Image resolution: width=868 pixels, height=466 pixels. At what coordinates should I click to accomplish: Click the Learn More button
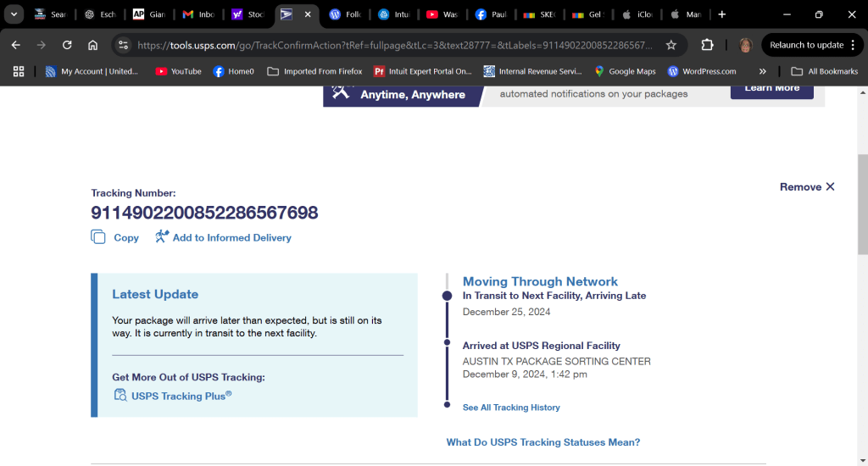tap(771, 88)
